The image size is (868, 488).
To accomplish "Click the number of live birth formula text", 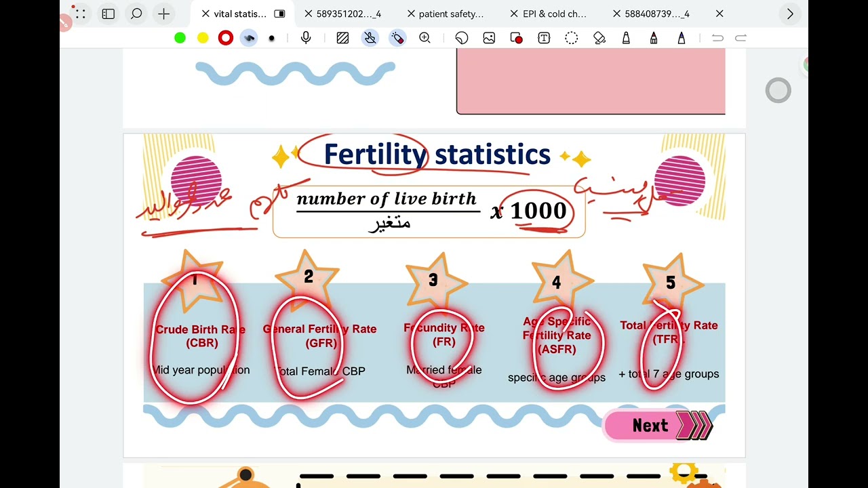I will click(x=387, y=199).
